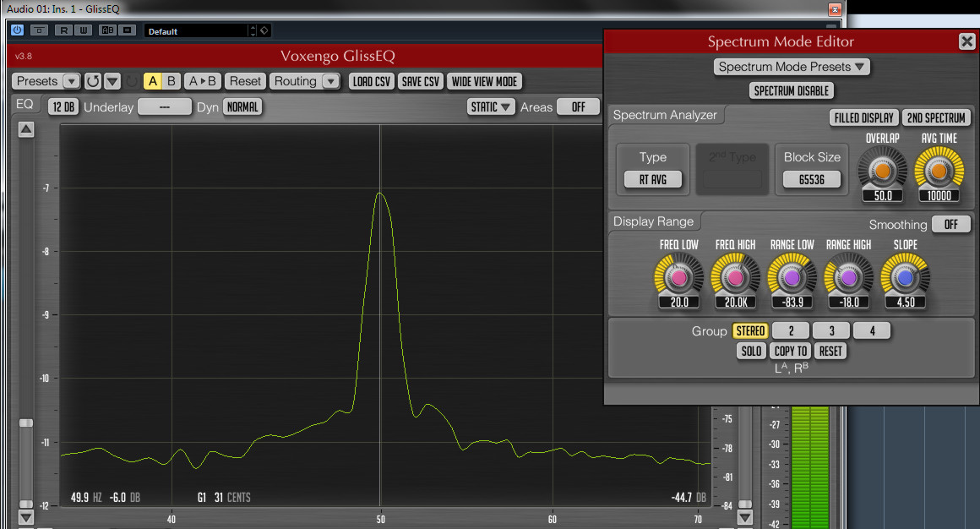
Task: Select the Stereo group
Action: (750, 330)
